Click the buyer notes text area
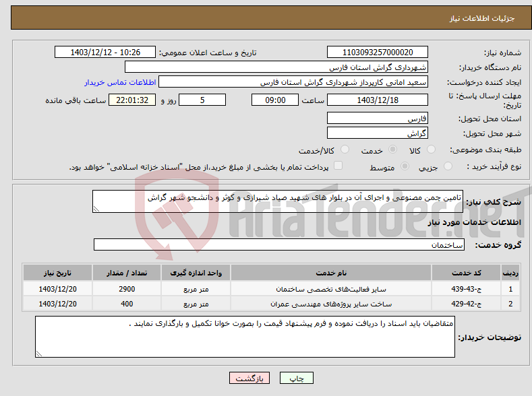This screenshot has height=396, width=532. (245, 337)
